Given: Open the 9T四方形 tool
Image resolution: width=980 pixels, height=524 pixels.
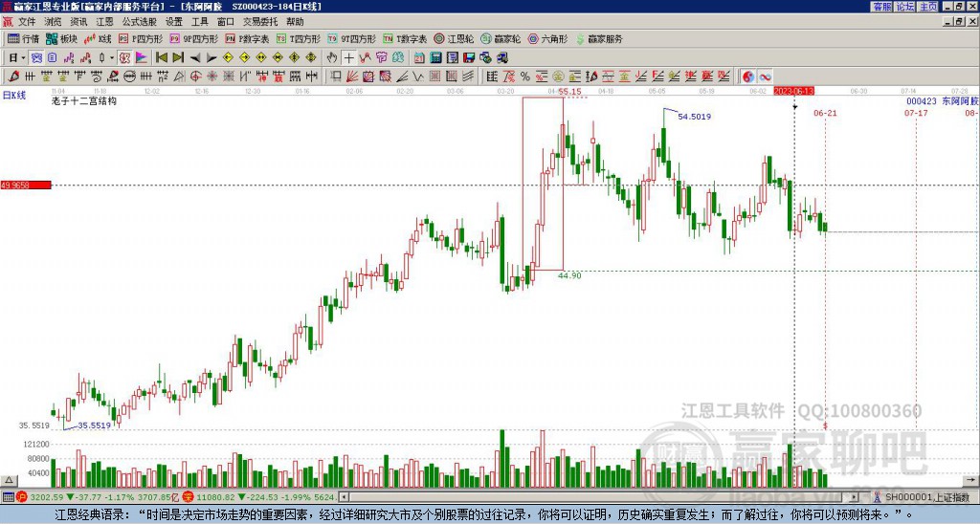Looking at the screenshot, I should point(352,38).
